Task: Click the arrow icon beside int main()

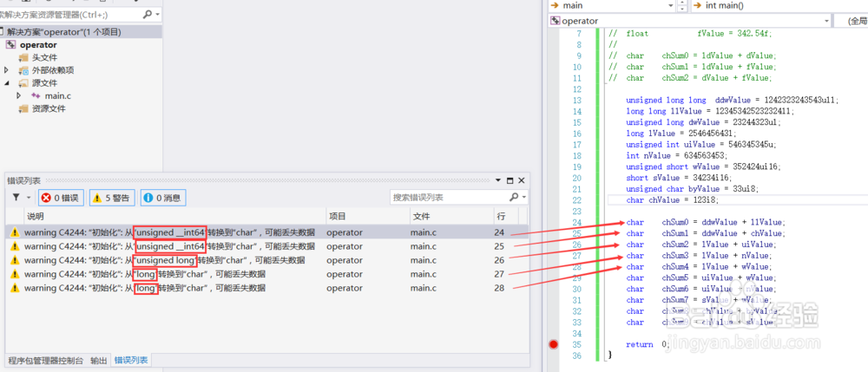Action: pos(697,5)
